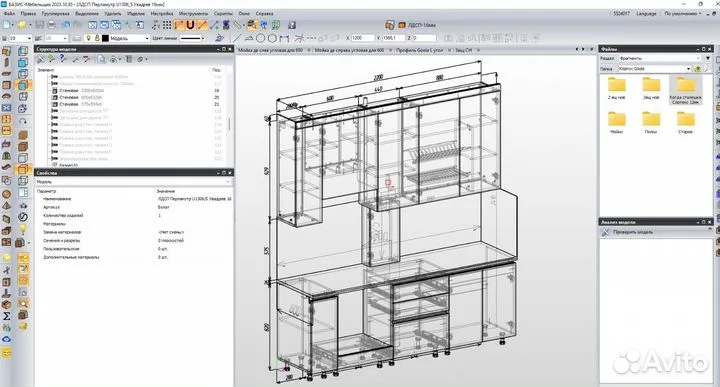The image size is (720, 387).
Task: Switch to the Профиль Gola L угол tab
Action: [x=420, y=50]
